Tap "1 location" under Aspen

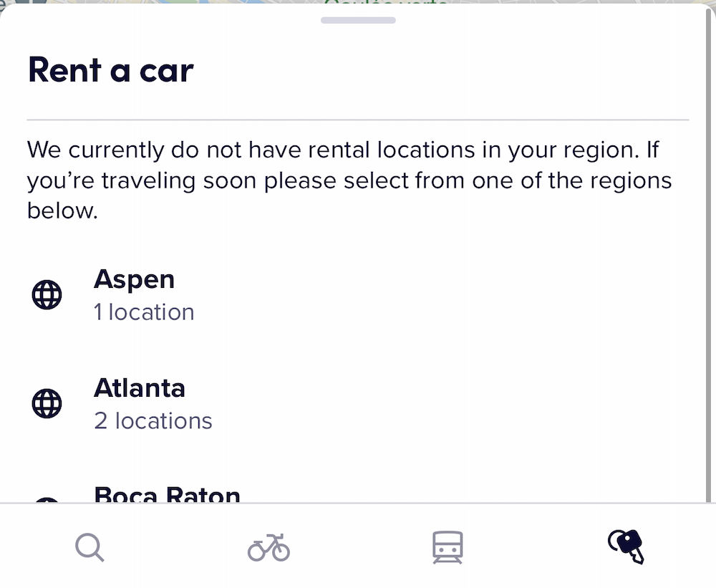[x=144, y=312]
